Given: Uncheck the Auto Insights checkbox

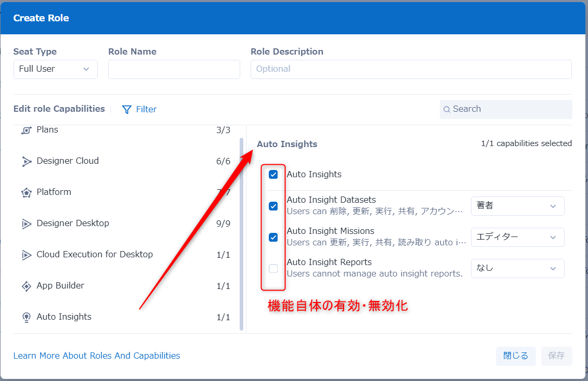Looking at the screenshot, I should point(273,175).
